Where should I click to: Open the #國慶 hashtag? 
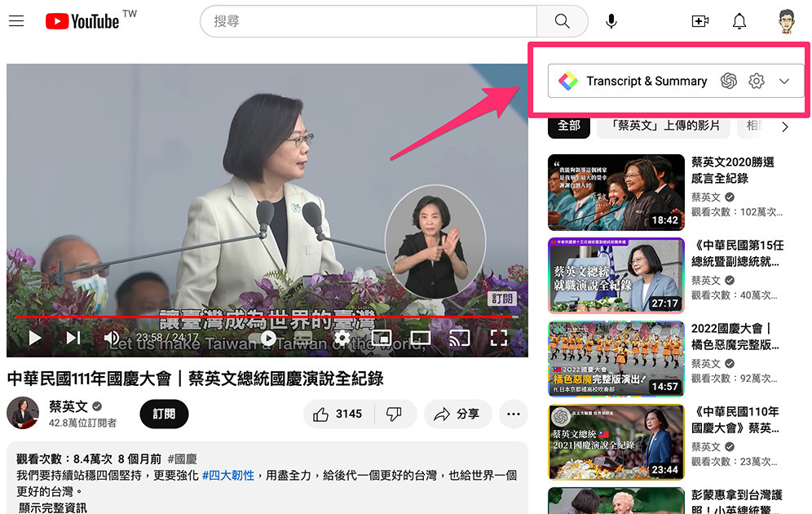[x=182, y=459]
